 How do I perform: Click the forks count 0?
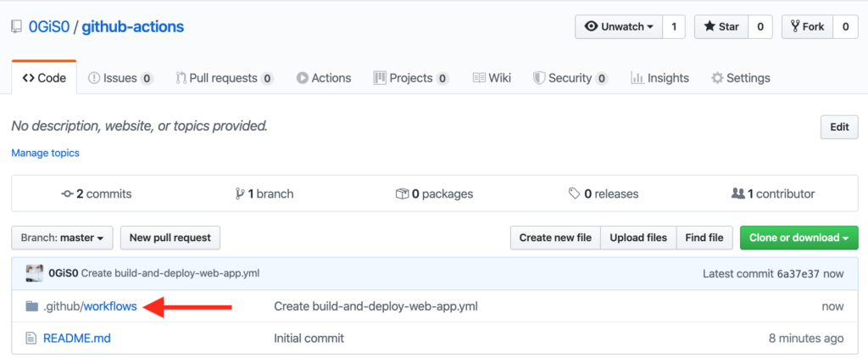click(x=845, y=26)
